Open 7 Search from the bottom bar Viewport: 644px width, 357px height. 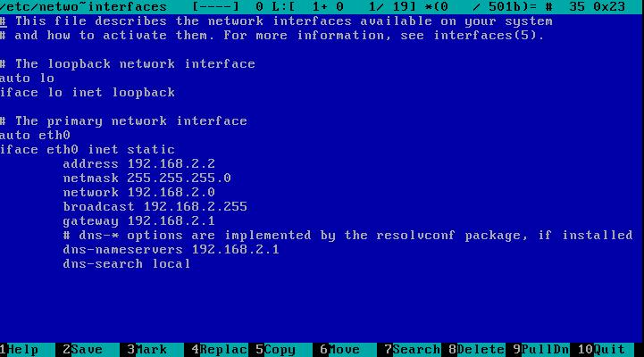pos(413,350)
